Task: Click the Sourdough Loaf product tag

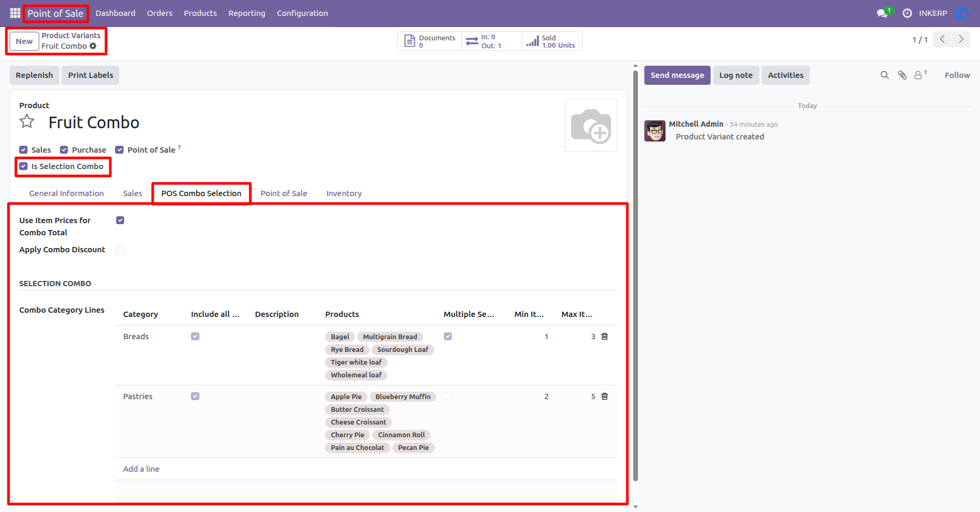Action: [403, 350]
